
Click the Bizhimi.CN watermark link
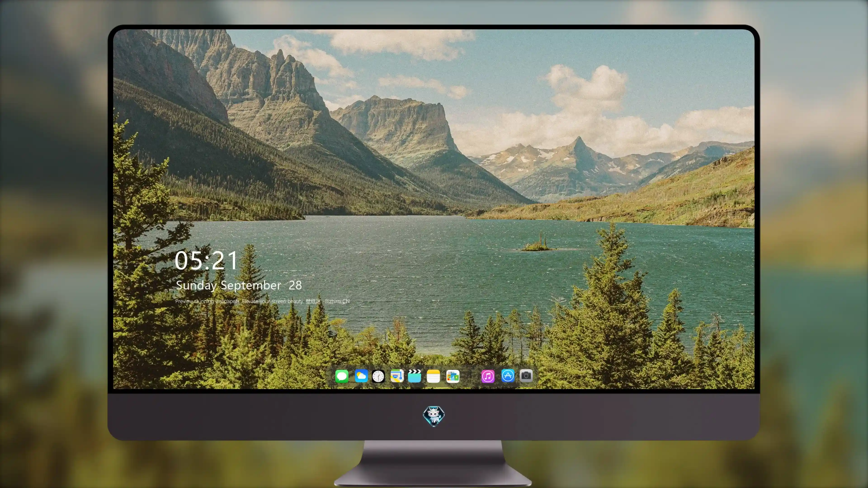337,301
